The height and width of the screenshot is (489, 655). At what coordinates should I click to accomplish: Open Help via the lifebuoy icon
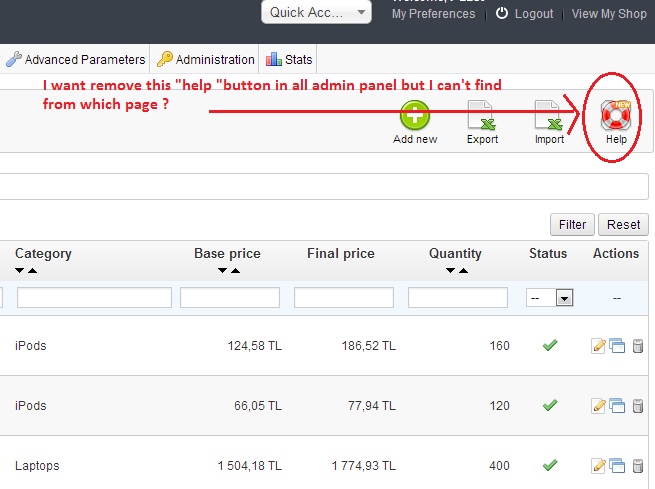click(x=616, y=116)
